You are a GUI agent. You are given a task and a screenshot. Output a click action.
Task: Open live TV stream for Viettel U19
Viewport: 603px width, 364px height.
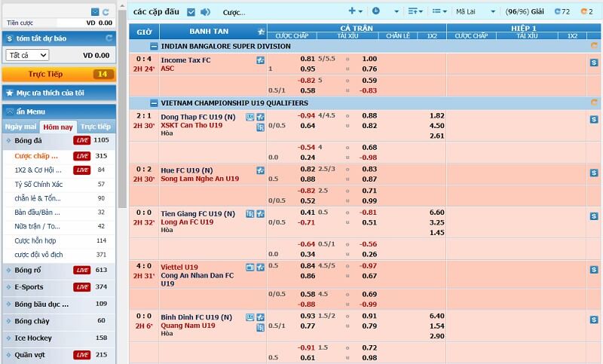pos(250,267)
